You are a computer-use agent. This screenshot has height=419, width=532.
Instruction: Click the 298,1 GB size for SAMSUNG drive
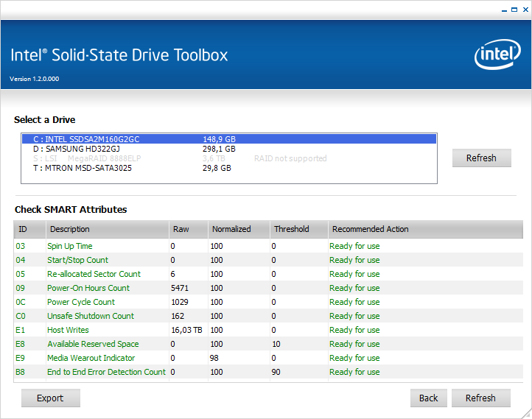(219, 149)
